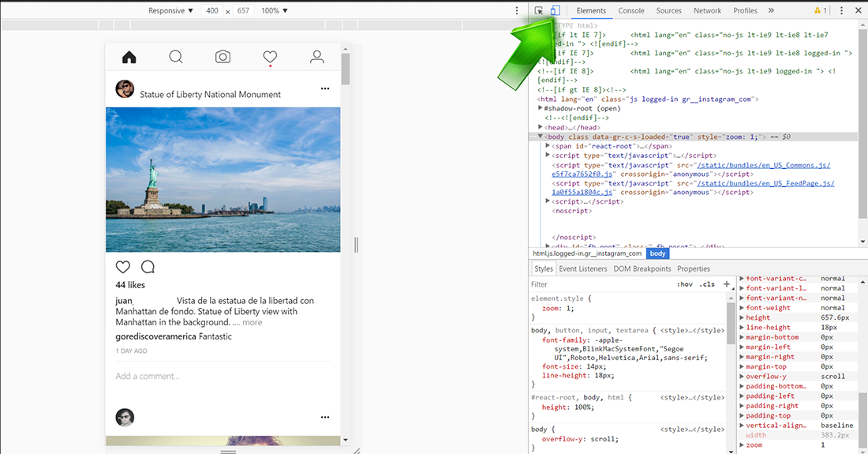Add a new style rule plus

(x=726, y=284)
